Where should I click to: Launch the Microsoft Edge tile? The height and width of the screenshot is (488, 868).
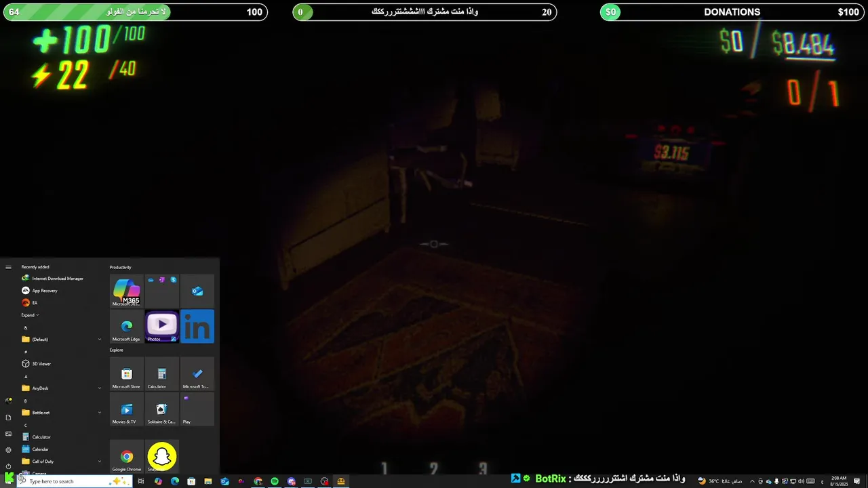(x=127, y=326)
